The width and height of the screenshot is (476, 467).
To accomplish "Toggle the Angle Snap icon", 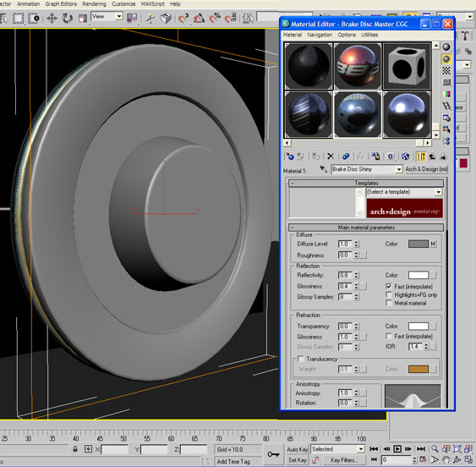I will click(x=199, y=19).
